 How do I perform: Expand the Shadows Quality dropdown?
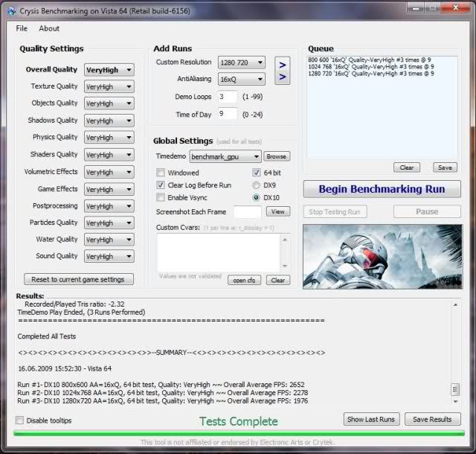coord(109,121)
